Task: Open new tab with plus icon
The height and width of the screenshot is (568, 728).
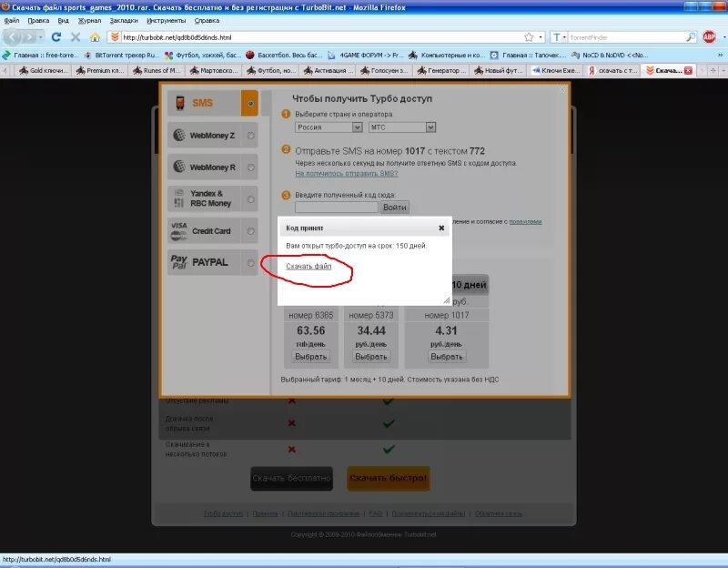Action: 713,71
